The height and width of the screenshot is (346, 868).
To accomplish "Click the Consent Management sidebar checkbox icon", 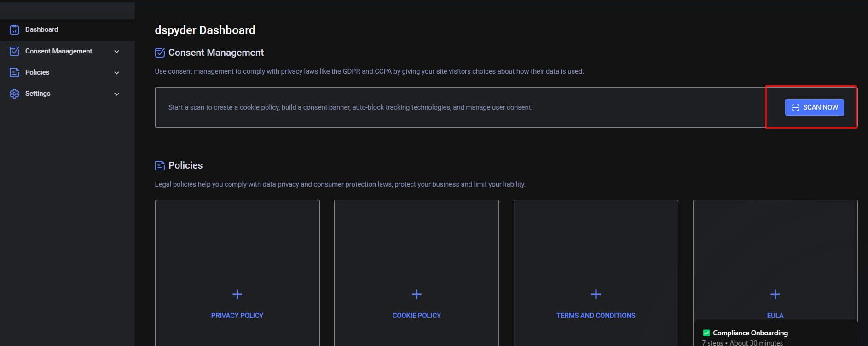I will [x=15, y=51].
